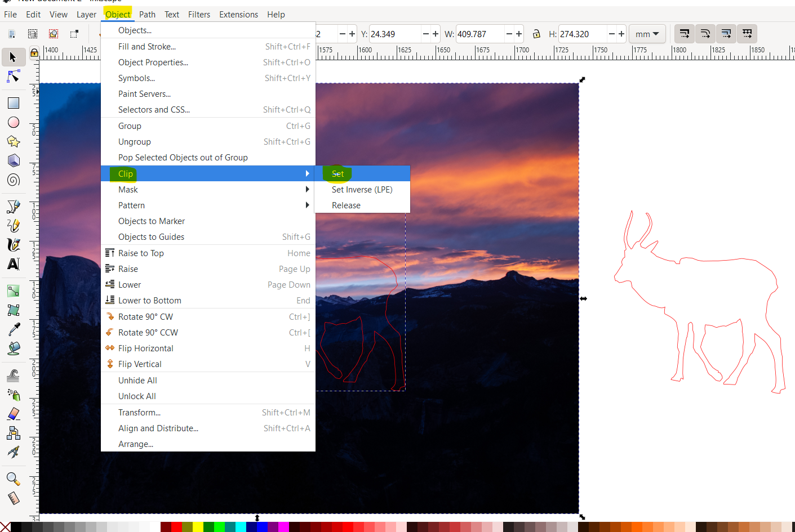795x532 pixels.
Task: Select the Node editing tool
Action: [14, 76]
